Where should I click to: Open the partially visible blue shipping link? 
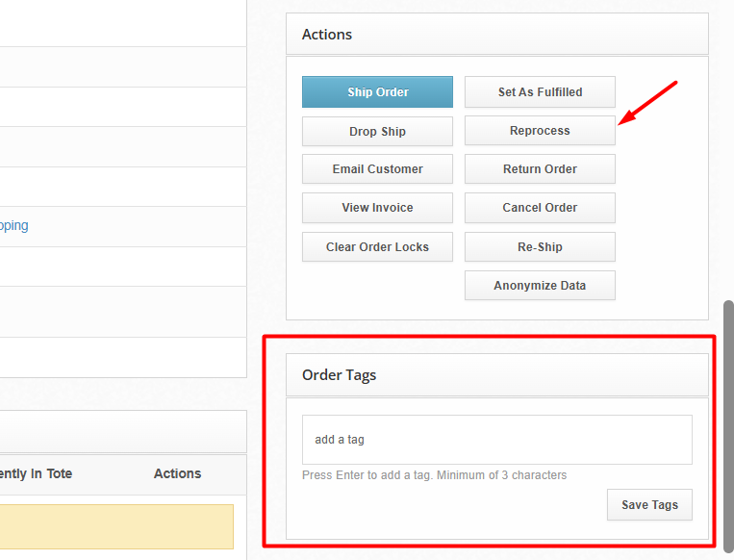[13, 226]
